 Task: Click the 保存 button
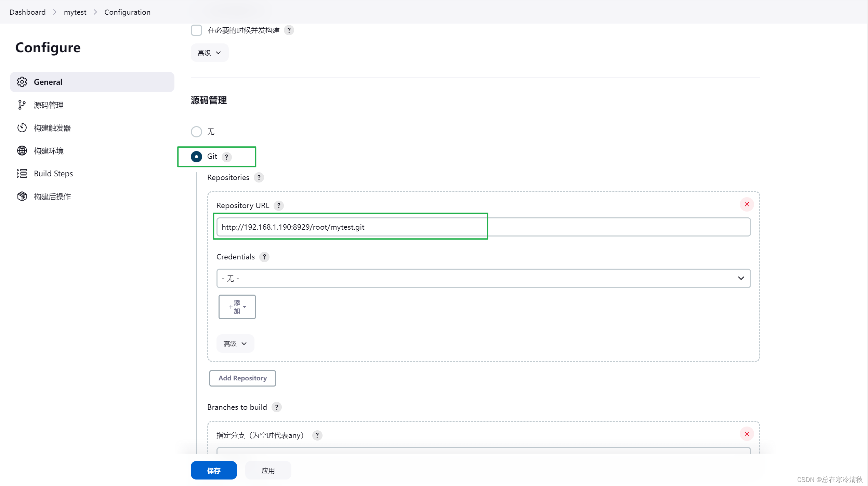tap(214, 470)
